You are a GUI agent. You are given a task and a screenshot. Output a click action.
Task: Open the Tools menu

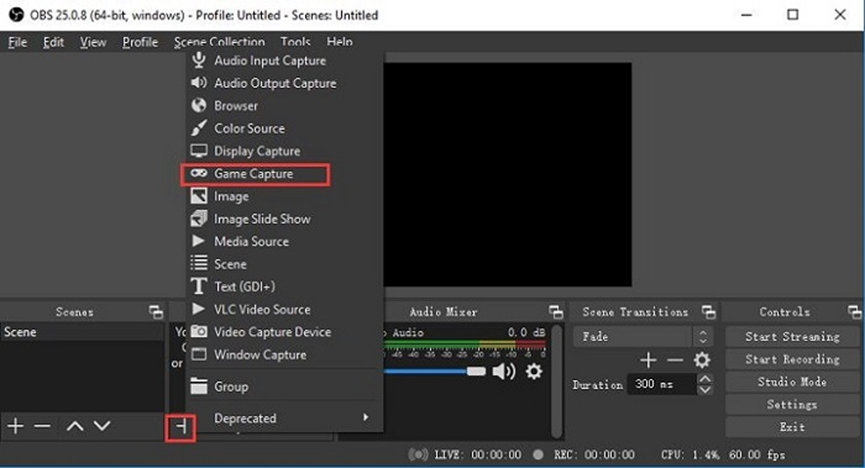296,42
